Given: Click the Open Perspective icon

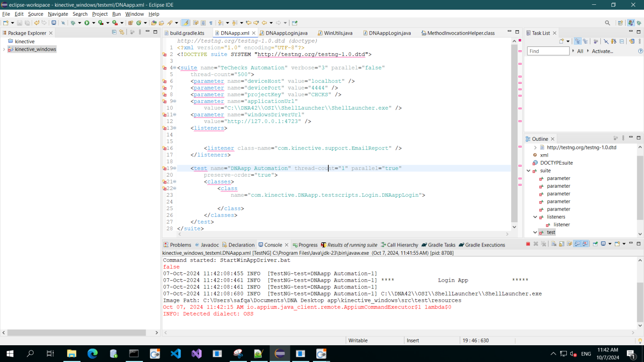Looking at the screenshot, I should pos(621,23).
